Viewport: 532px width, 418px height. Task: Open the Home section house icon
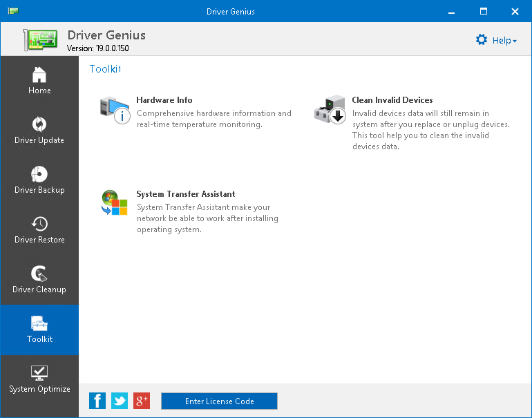pos(39,75)
